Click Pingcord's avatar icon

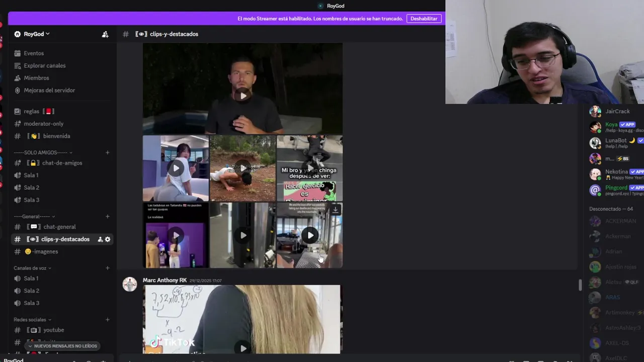(595, 190)
